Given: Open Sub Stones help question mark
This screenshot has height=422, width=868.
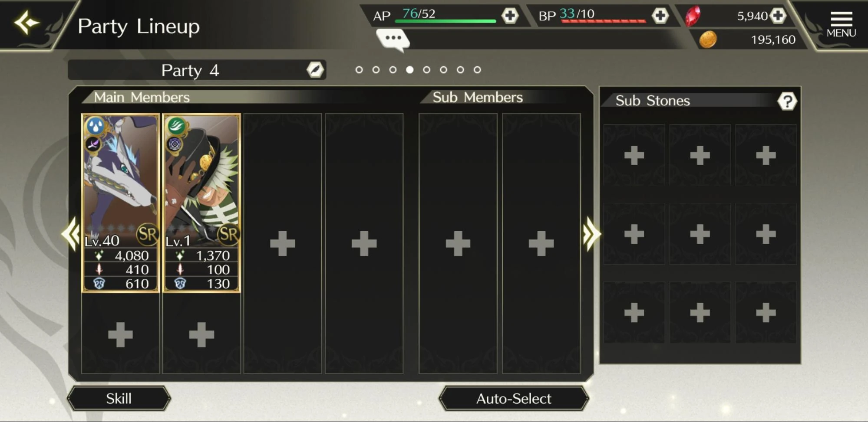Looking at the screenshot, I should [x=787, y=101].
